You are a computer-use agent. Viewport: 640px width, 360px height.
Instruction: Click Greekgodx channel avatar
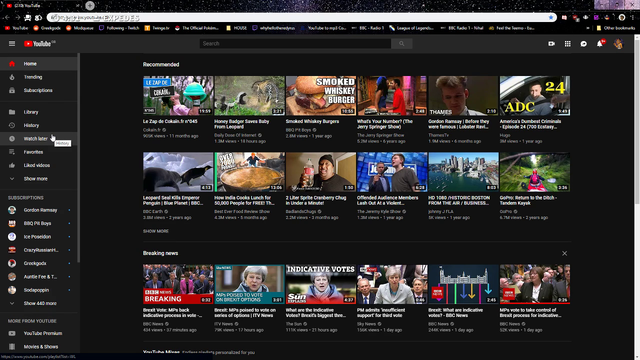click(x=12, y=263)
